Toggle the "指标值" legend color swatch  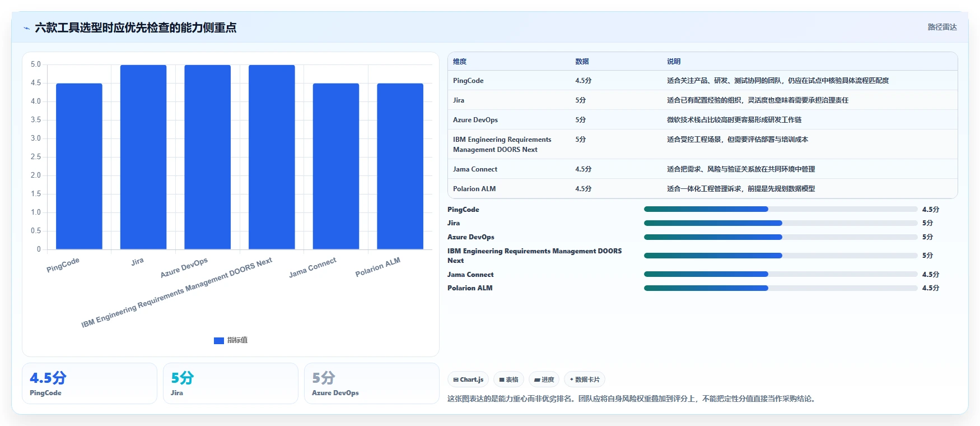[219, 340]
